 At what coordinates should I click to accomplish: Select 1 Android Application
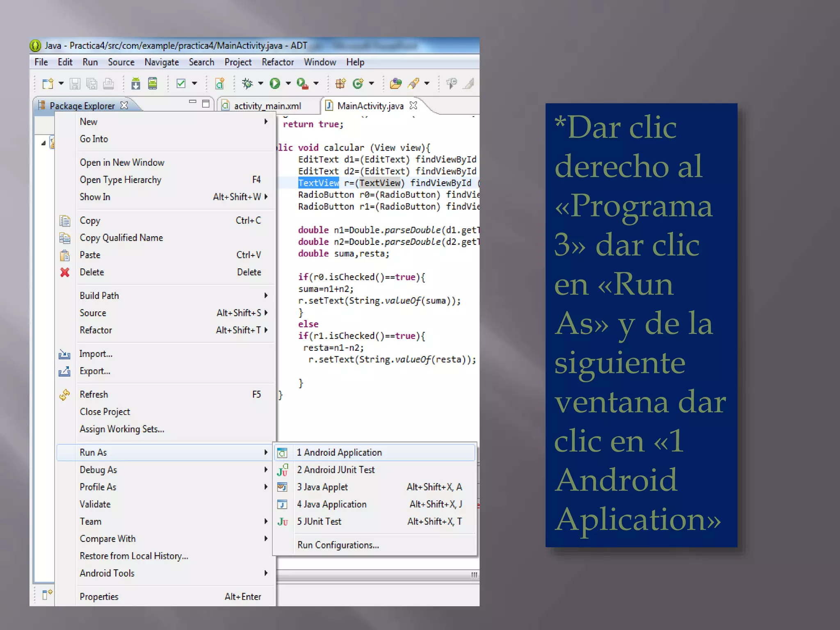pos(374,453)
